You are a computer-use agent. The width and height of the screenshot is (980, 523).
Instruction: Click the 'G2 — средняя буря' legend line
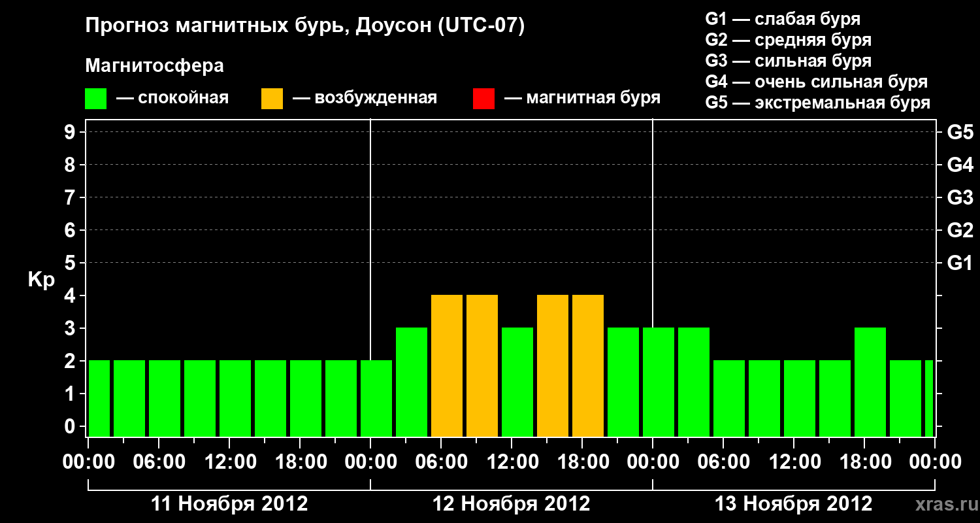coord(788,39)
